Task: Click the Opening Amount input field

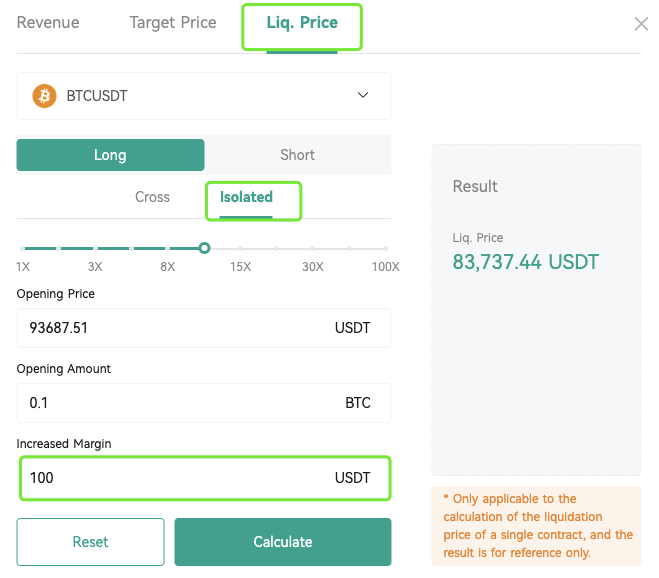Action: [x=170, y=403]
